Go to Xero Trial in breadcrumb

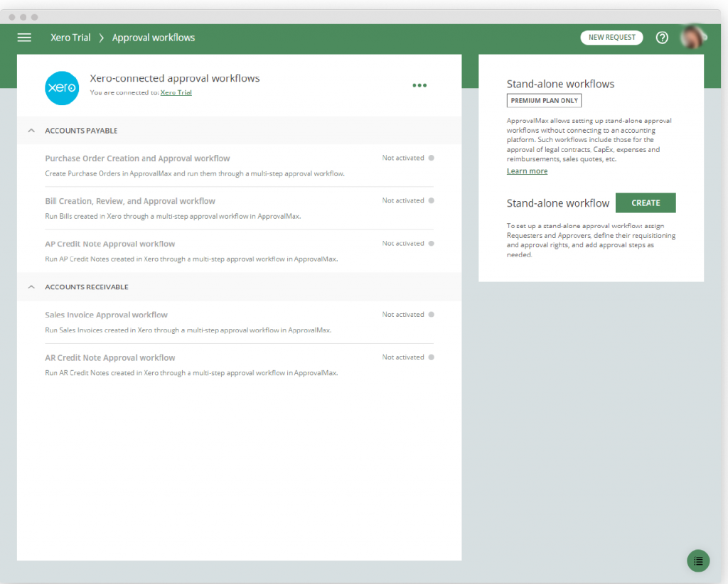click(70, 38)
